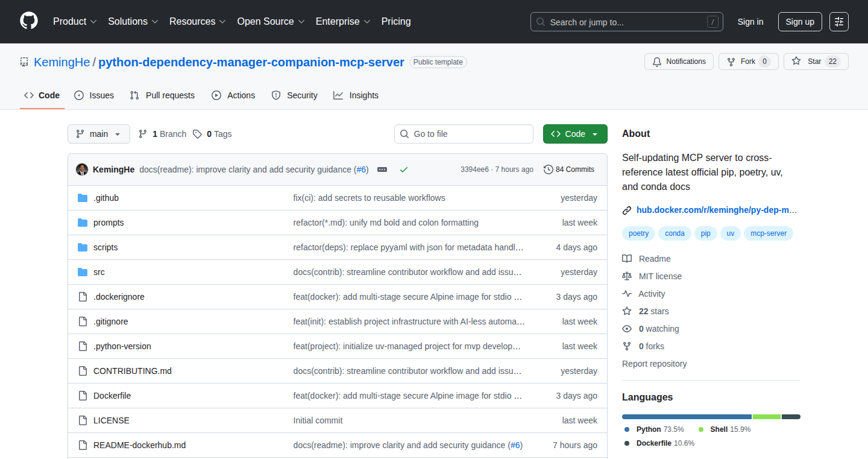Switch to the Insights tab

tap(356, 95)
